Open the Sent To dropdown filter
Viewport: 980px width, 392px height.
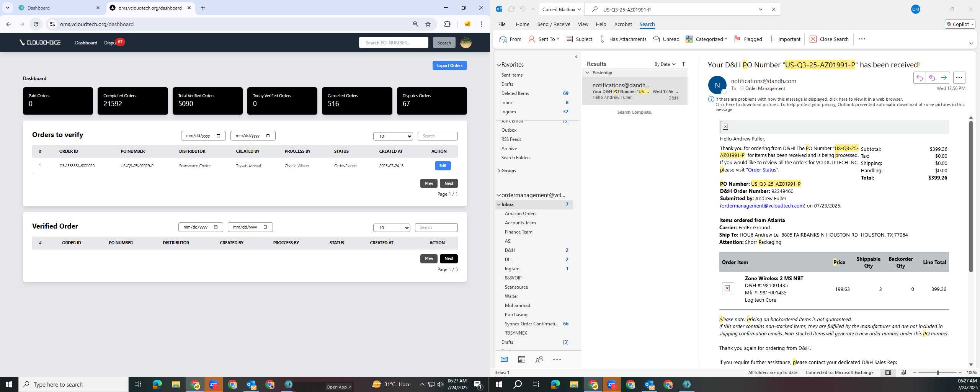[544, 39]
